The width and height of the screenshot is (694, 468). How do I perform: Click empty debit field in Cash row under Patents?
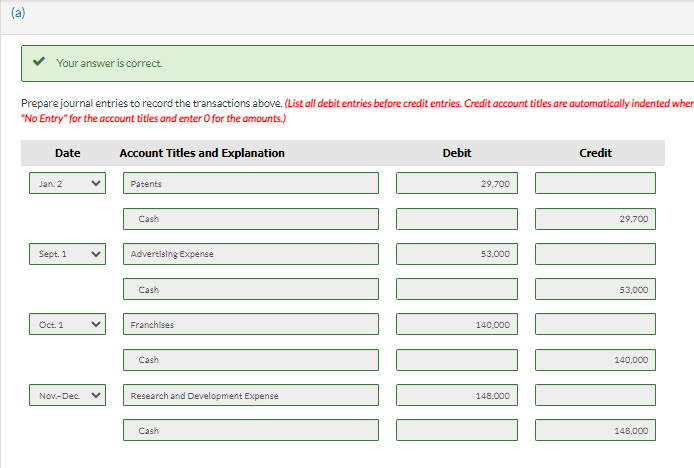click(x=457, y=219)
